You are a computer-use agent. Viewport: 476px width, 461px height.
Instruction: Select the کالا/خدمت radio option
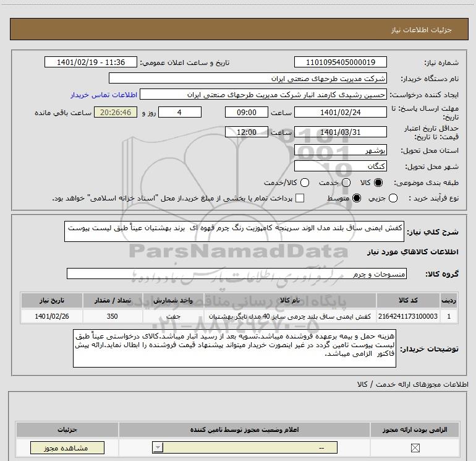[x=305, y=183]
